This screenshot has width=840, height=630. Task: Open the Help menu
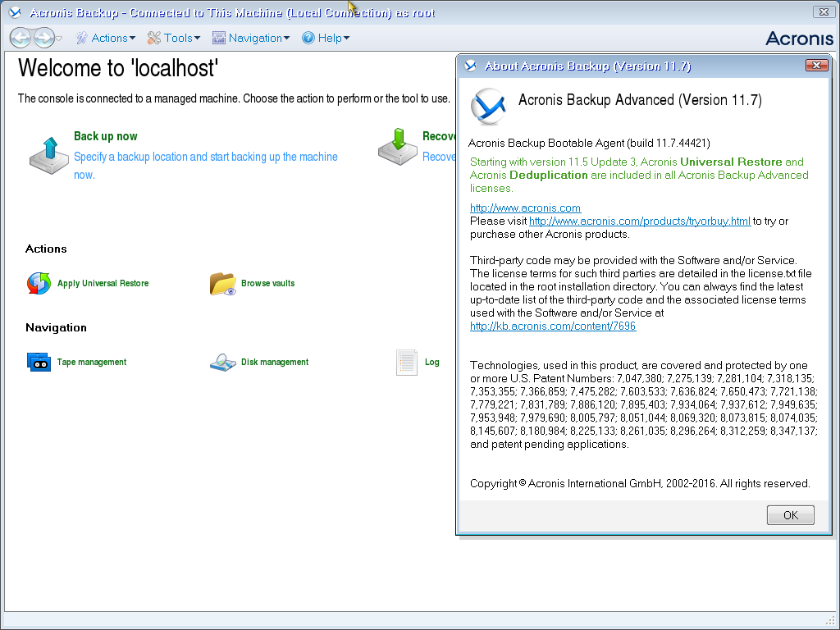coord(326,38)
